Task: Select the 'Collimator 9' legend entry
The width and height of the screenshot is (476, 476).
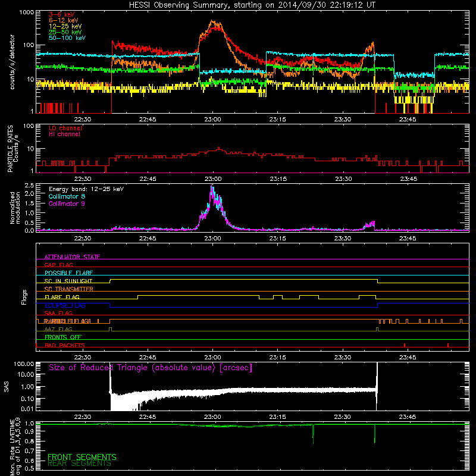Action: 67,203
